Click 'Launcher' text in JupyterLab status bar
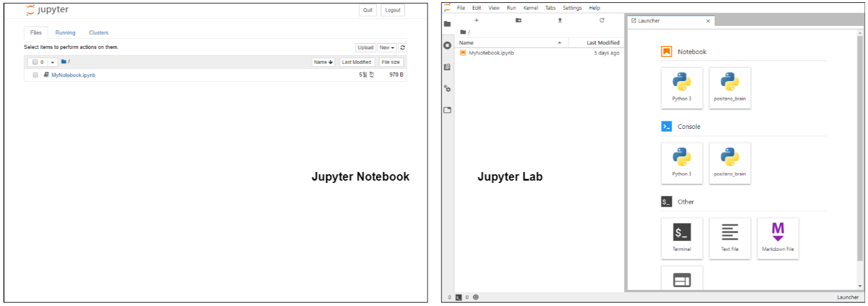Screen dimensions: 868x306 [848, 297]
